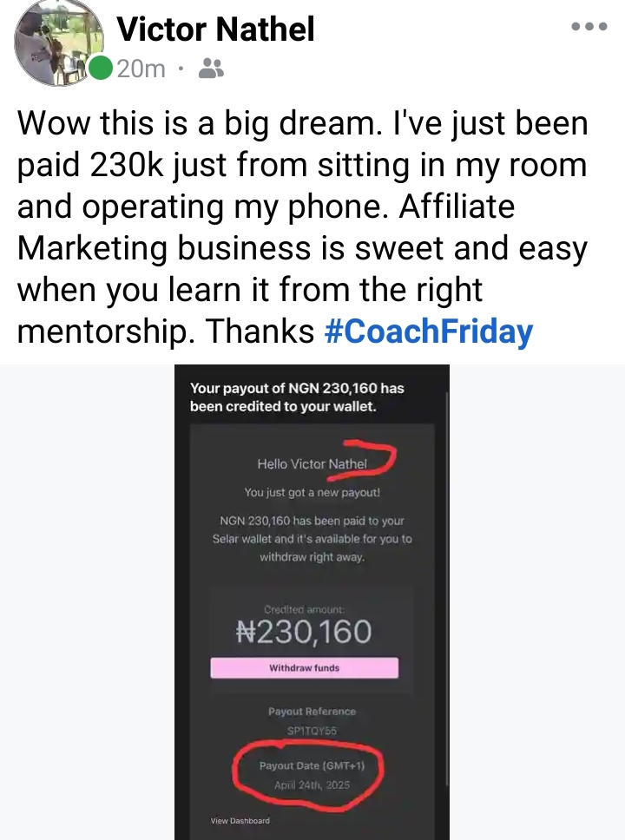
Task: Open the Victor Nathel profile name
Action: (x=215, y=30)
